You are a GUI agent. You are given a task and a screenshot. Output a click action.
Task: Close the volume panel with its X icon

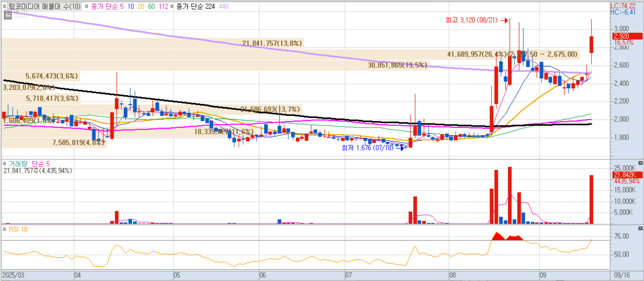tap(640, 163)
